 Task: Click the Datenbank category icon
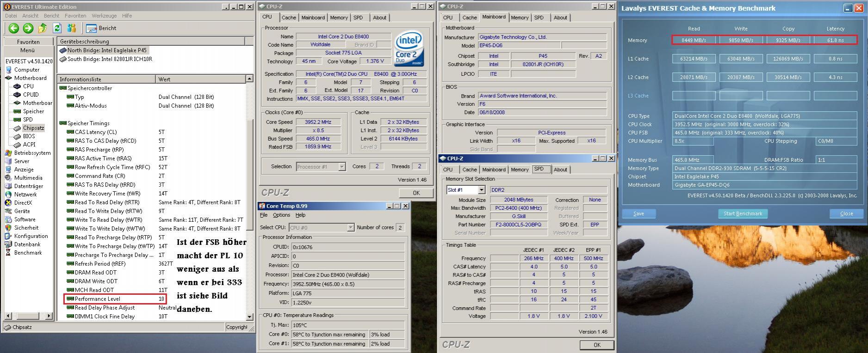pyautogui.click(x=8, y=244)
